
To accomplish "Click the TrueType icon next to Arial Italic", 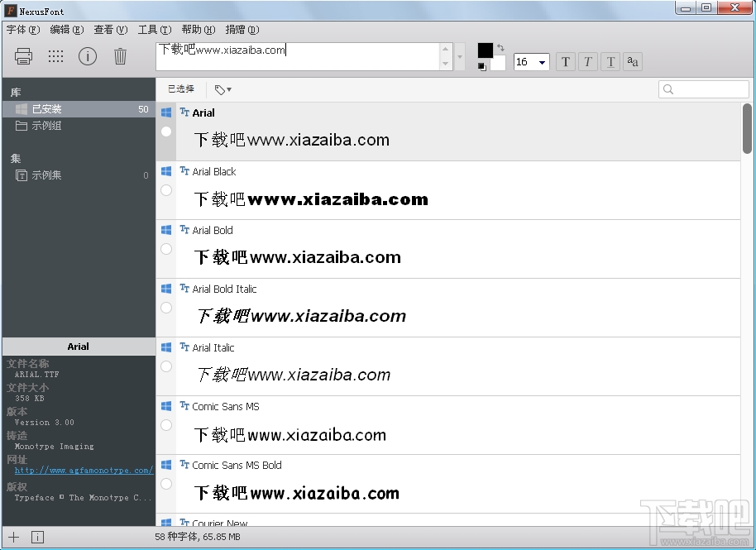I will click(184, 347).
